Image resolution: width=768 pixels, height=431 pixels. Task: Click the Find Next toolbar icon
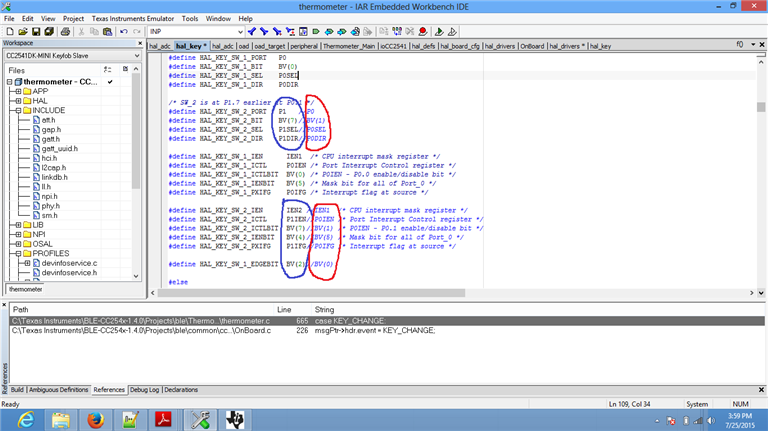pyautogui.click(x=264, y=32)
